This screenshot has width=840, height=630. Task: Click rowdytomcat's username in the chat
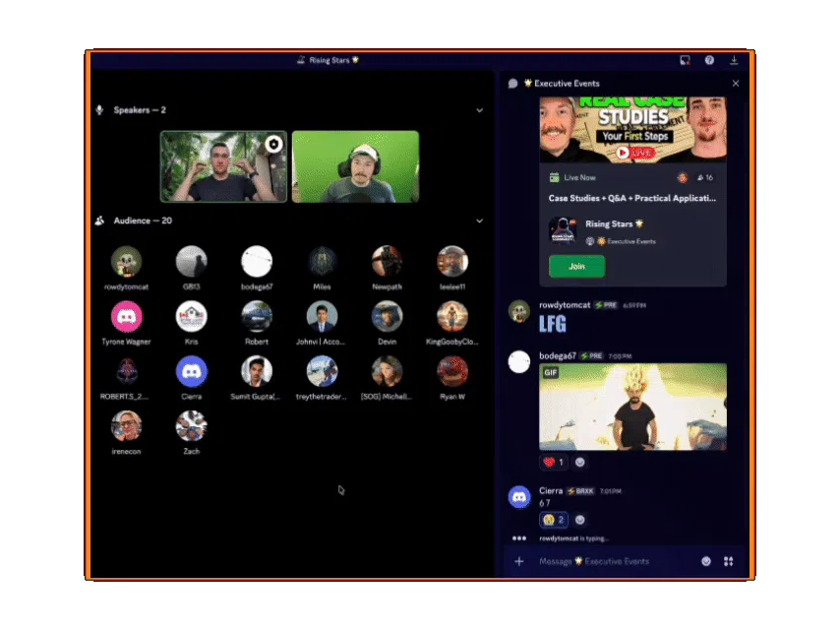[565, 305]
